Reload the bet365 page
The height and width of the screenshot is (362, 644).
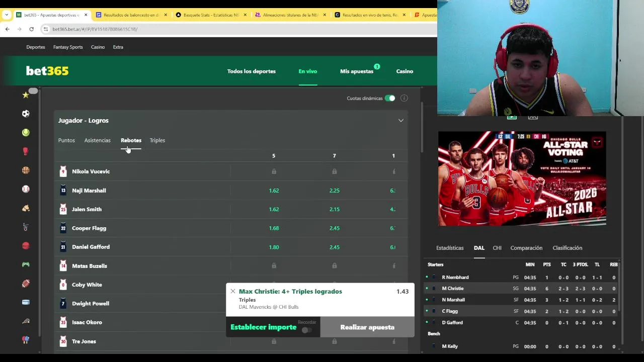31,29
